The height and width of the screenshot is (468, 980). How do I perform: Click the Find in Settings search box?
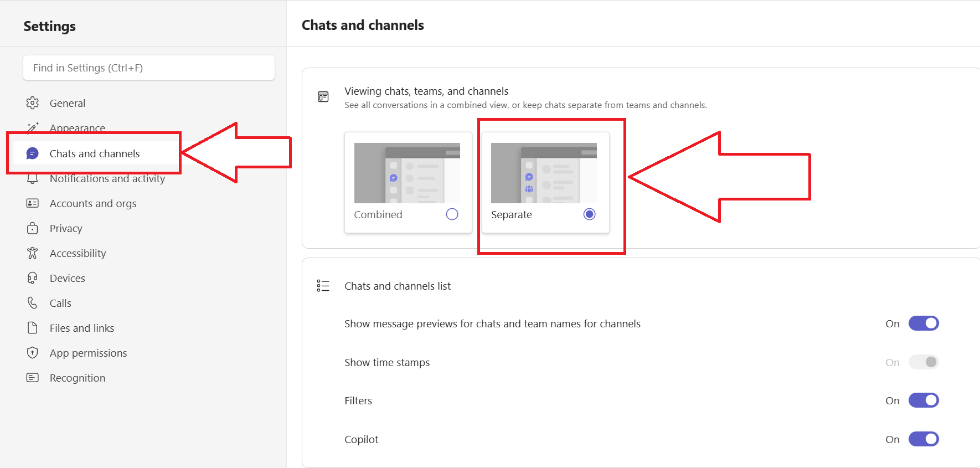click(x=148, y=68)
